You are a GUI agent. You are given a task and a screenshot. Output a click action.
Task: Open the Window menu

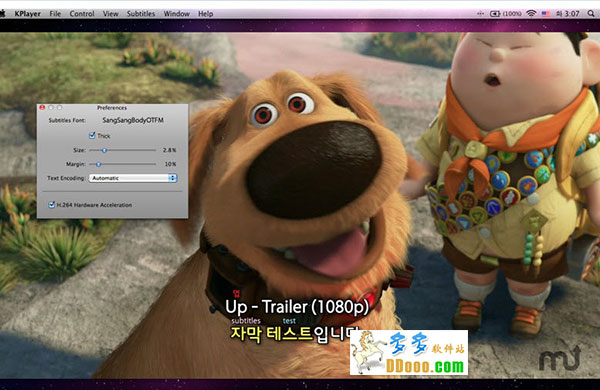176,14
